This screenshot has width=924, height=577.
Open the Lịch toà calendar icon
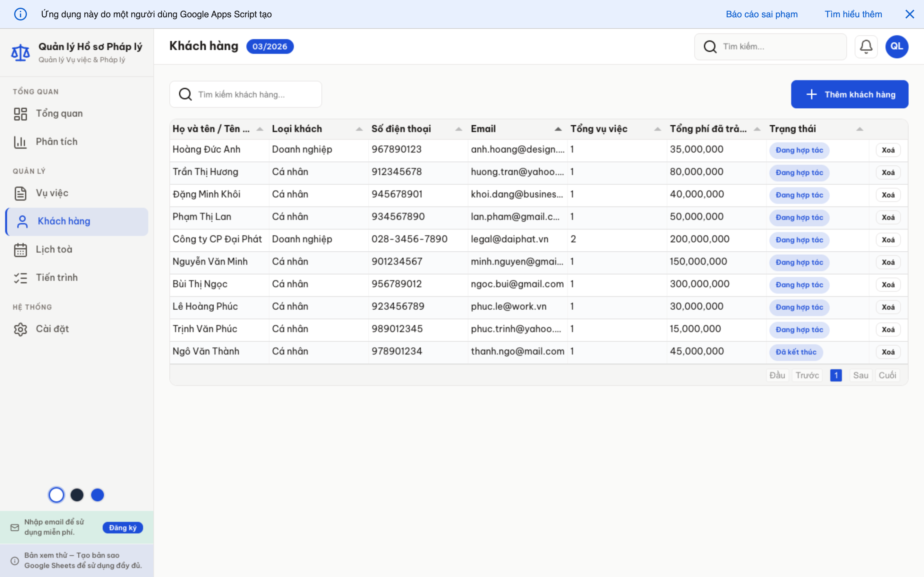tap(20, 249)
